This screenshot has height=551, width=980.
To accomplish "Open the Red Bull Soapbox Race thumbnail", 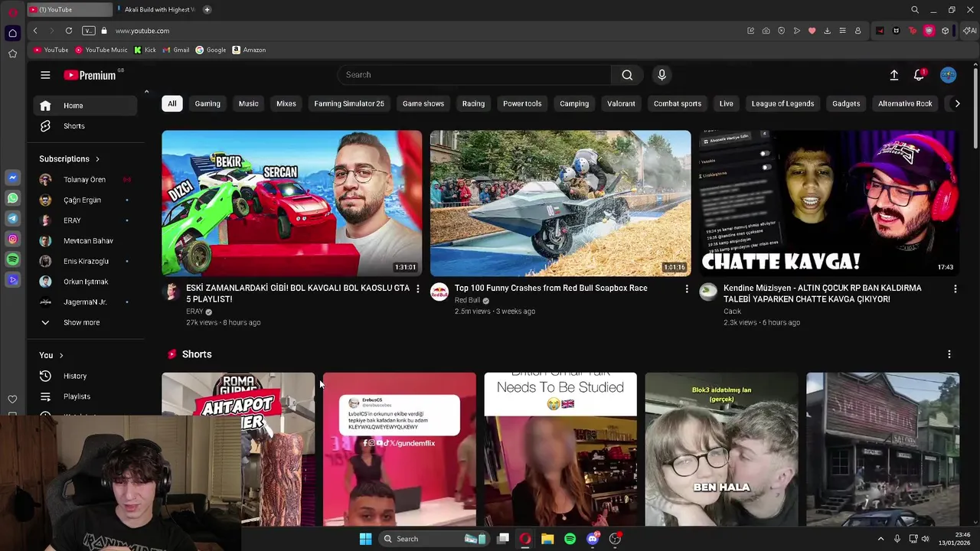I will pyautogui.click(x=560, y=203).
